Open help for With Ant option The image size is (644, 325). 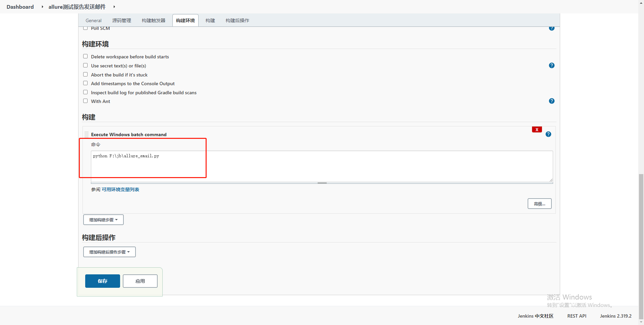pos(551,101)
